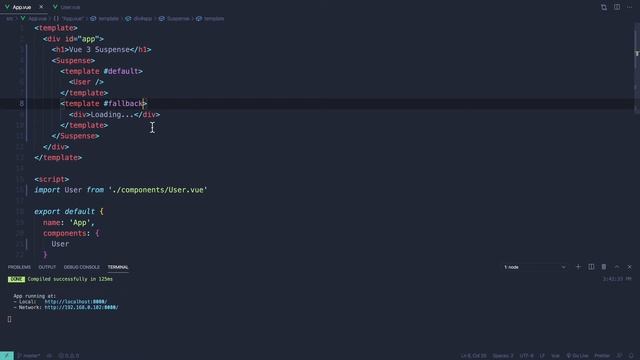Change the Vue language mode in status bar
This screenshot has height=360, width=640.
pos(555,356)
